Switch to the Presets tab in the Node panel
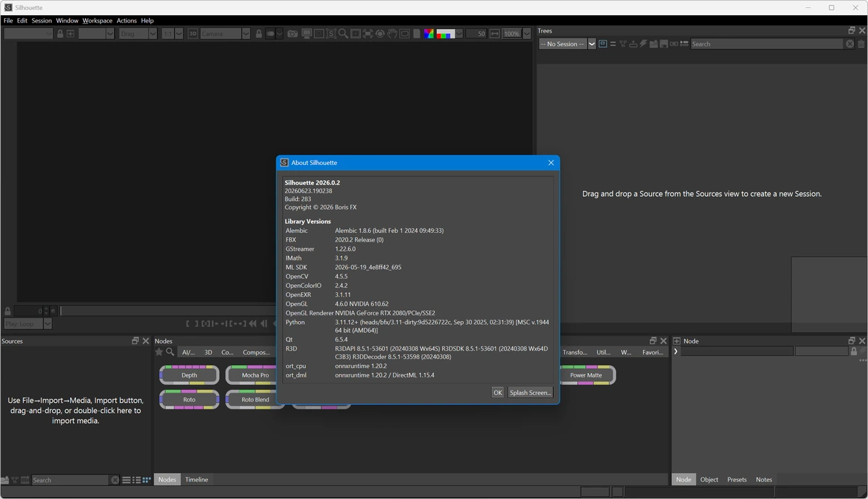This screenshot has height=499, width=868. click(737, 479)
